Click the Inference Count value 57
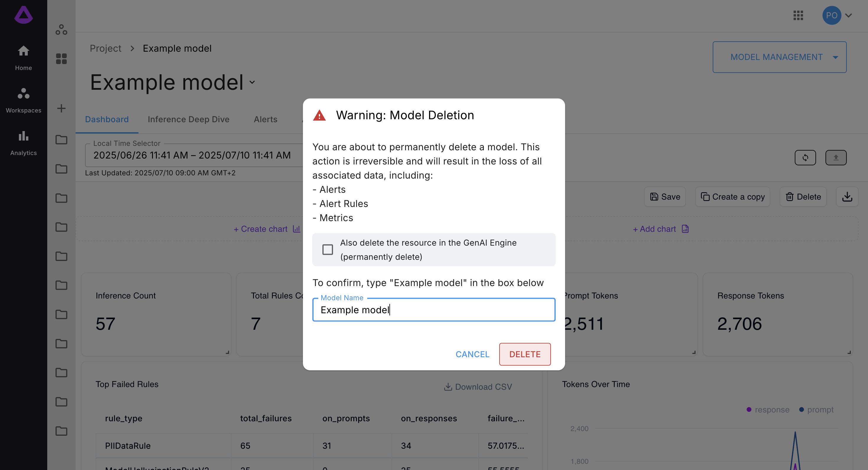The image size is (868, 470). 105,324
